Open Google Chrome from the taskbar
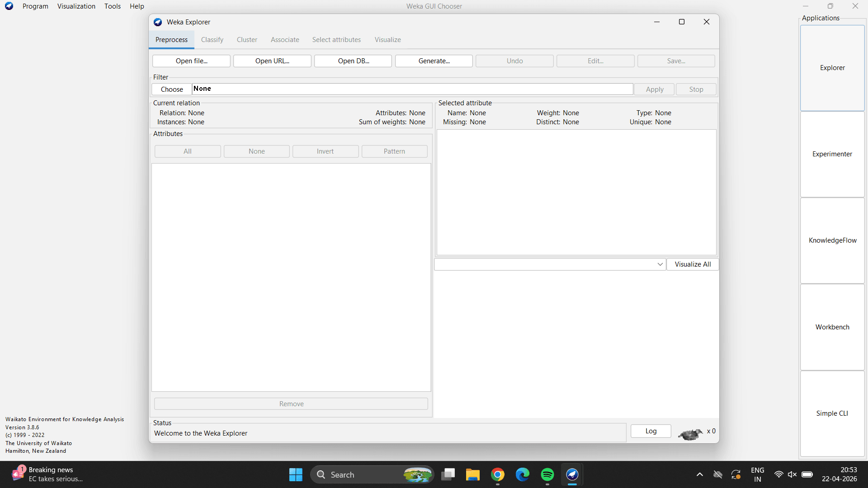 [497, 474]
